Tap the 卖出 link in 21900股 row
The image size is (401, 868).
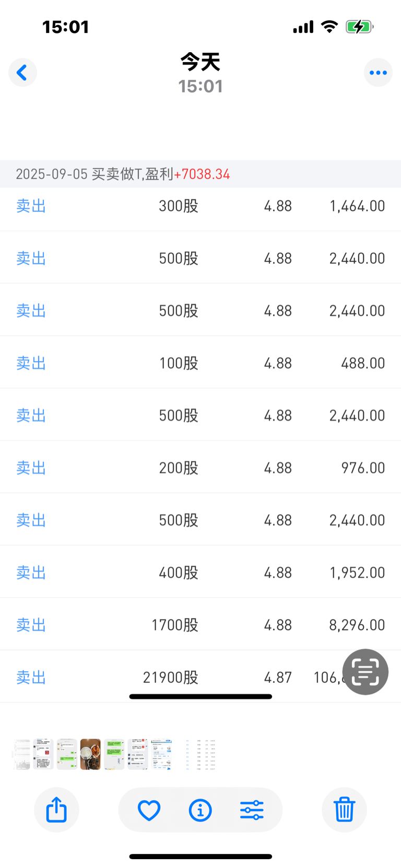pyautogui.click(x=31, y=677)
